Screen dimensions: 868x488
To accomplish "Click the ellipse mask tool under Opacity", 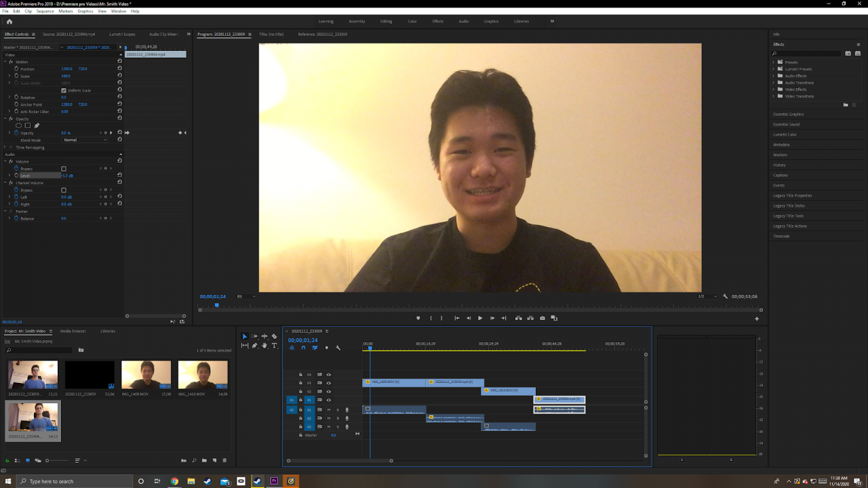I will [x=18, y=125].
